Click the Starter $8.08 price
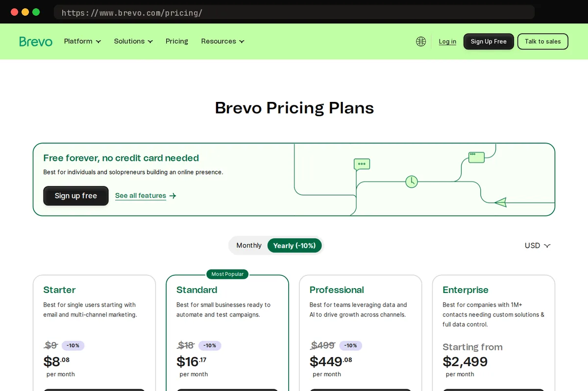 point(56,362)
